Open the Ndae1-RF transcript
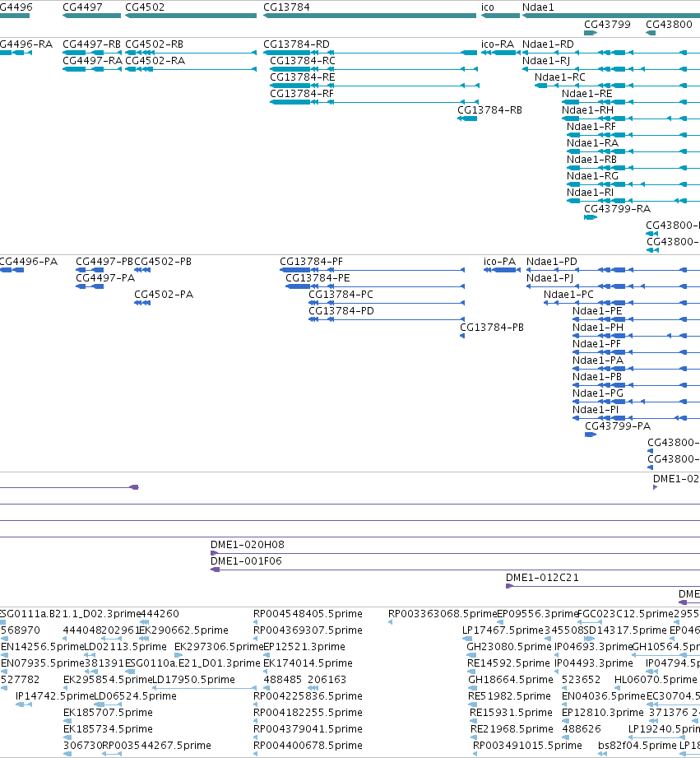Image resolution: width=700 pixels, height=758 pixels. [x=591, y=127]
